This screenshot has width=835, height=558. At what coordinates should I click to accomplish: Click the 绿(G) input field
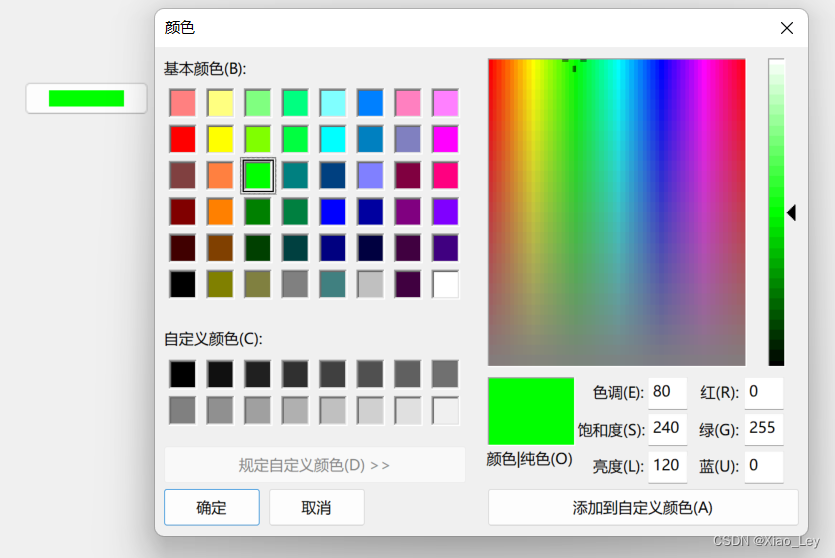pyautogui.click(x=764, y=429)
